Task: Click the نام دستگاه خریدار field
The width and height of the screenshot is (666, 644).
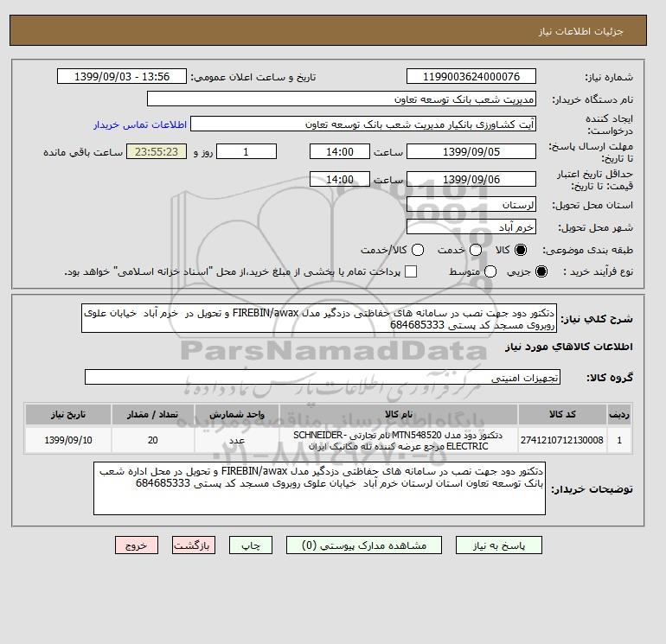Action: coord(342,99)
